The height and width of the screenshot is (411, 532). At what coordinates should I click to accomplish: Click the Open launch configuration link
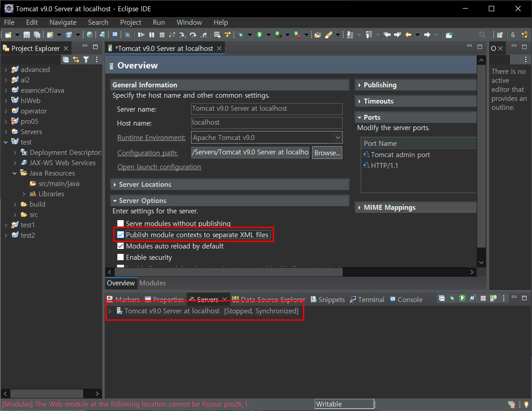tap(159, 167)
